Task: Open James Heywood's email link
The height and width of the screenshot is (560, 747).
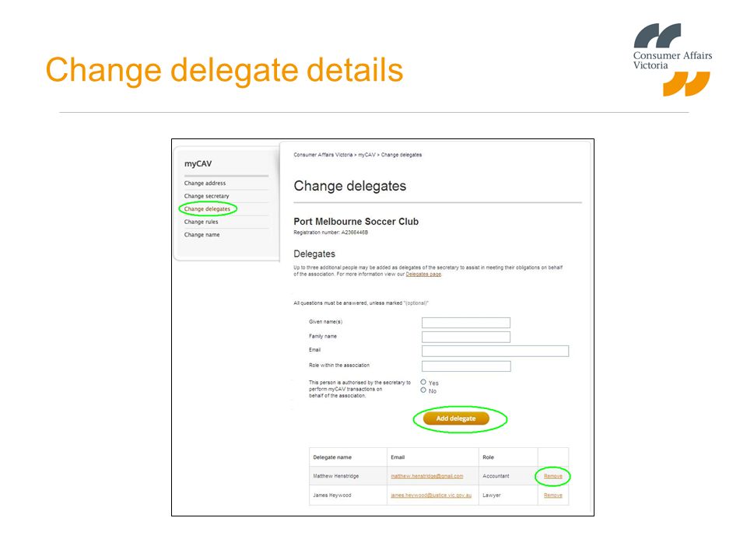Action: pos(431,495)
